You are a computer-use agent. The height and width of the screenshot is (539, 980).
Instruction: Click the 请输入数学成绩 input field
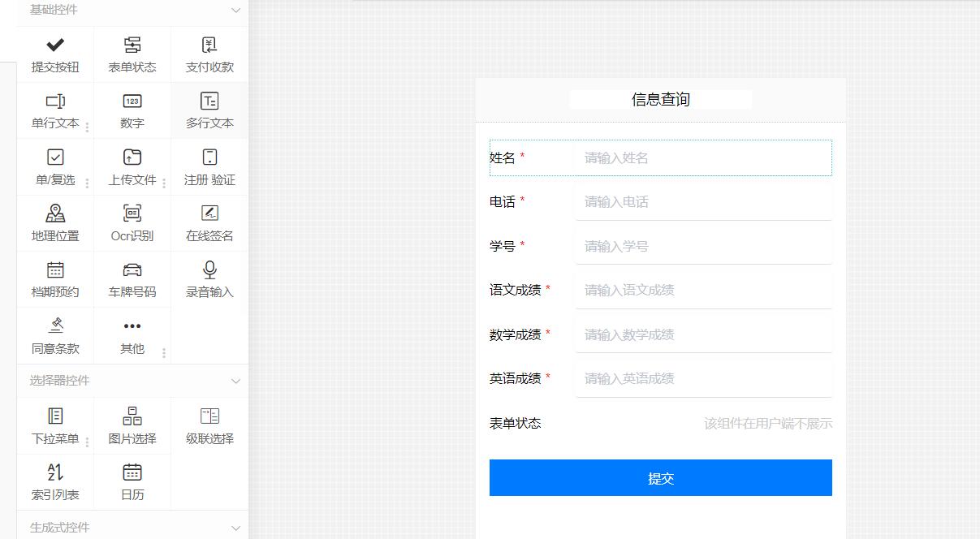704,334
